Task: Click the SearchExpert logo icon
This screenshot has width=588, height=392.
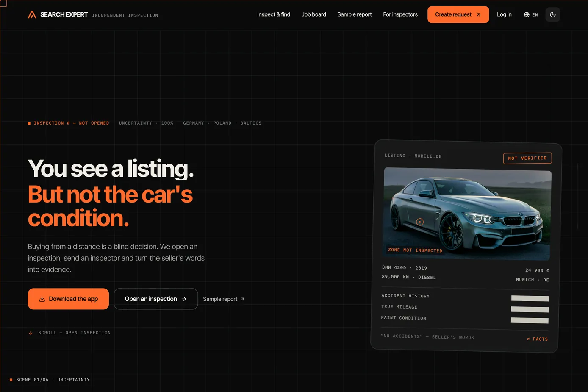Action: [x=32, y=15]
